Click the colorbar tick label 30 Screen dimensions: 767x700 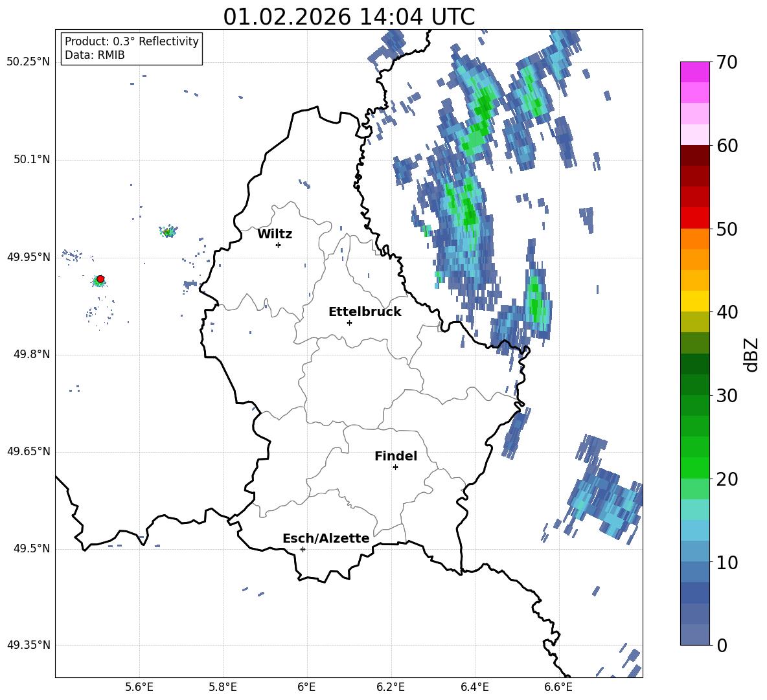click(727, 396)
